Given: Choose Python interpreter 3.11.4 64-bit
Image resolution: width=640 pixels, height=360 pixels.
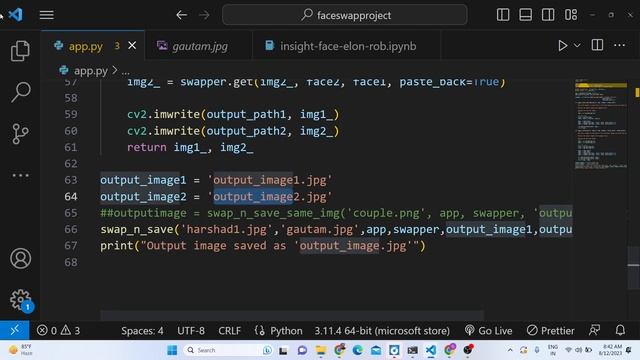Looking at the screenshot, I should (x=382, y=331).
